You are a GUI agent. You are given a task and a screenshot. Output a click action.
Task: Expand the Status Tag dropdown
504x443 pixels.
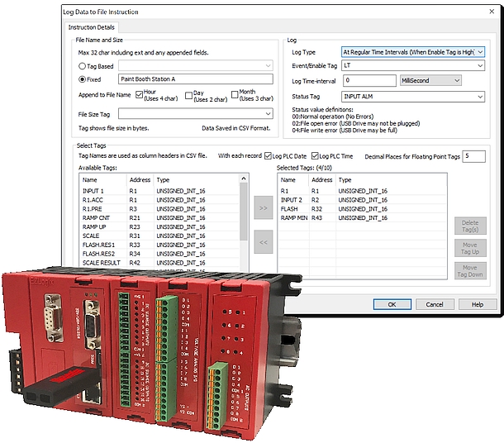(x=480, y=96)
